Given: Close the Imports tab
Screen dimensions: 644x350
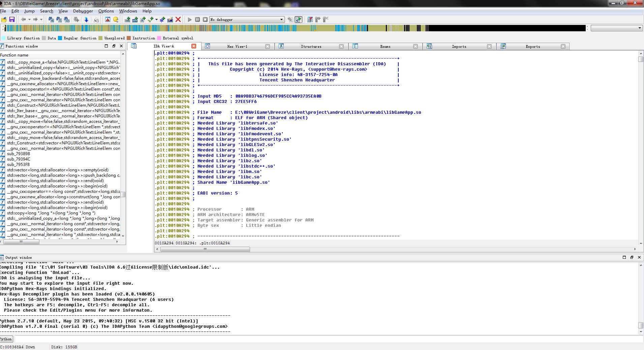Looking at the screenshot, I should click(x=489, y=46).
